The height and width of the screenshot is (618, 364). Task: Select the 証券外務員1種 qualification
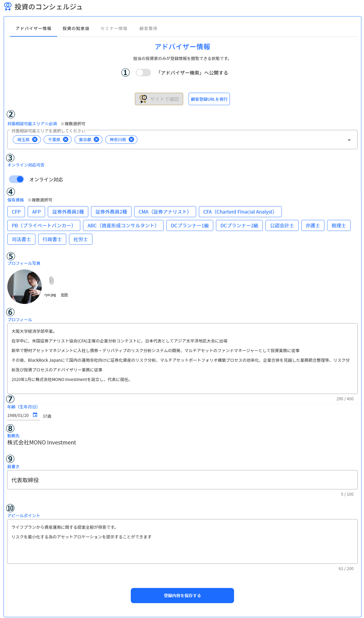(68, 212)
